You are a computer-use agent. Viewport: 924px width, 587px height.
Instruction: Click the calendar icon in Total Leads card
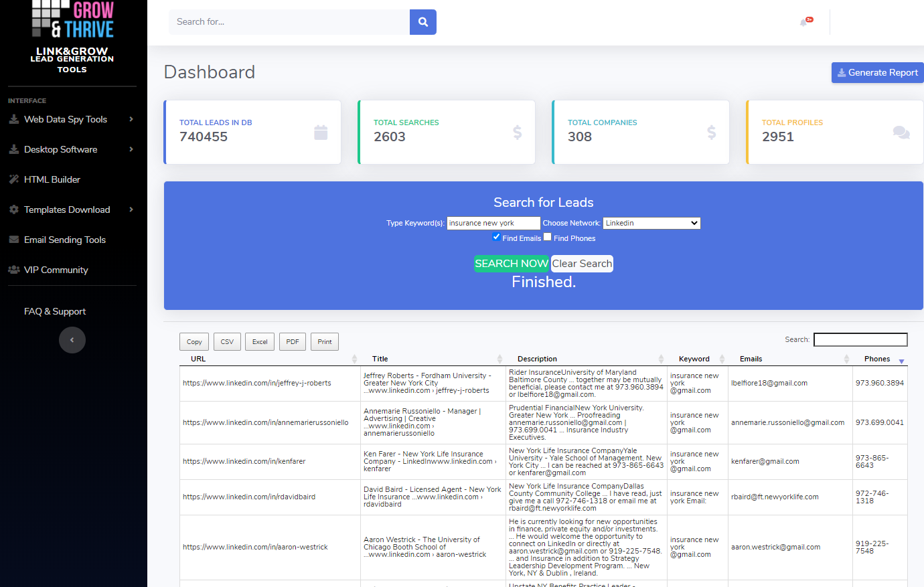pos(321,133)
